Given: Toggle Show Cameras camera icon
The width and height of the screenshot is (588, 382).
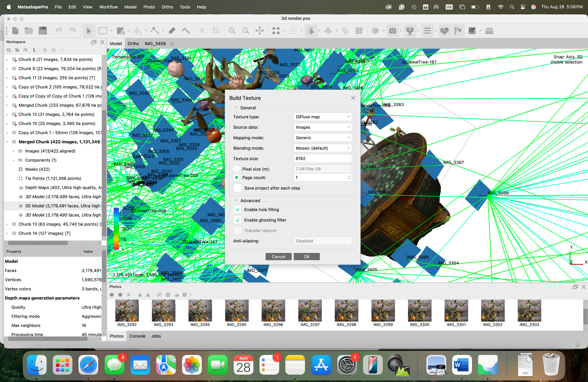Looking at the screenshot, I should click(392, 31).
